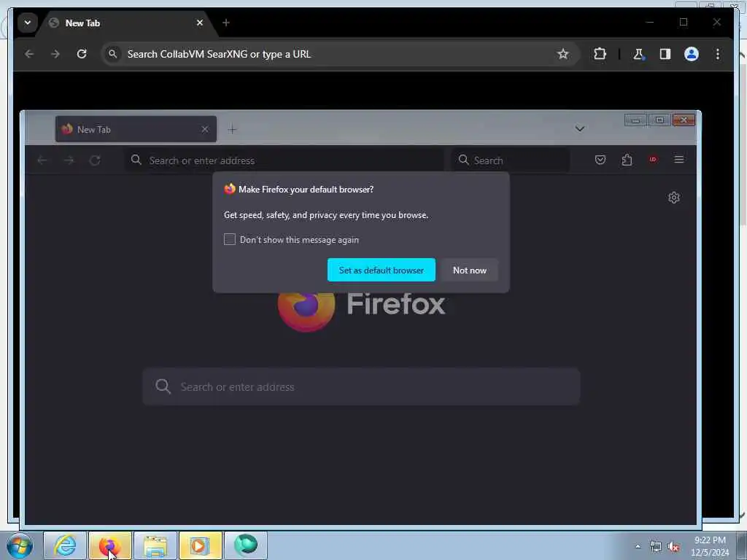Close the Firefox New Tab tab

pyautogui.click(x=205, y=129)
